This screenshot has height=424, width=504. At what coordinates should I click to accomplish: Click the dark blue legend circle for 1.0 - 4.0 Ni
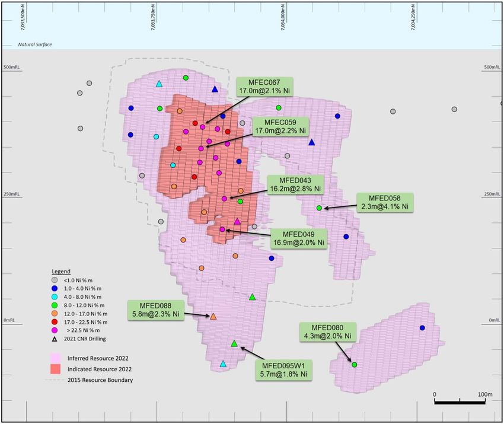click(x=55, y=288)
